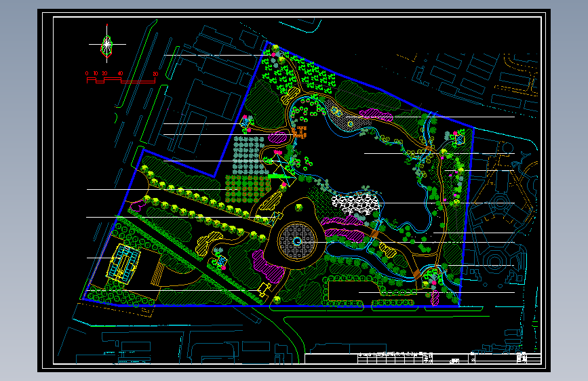The width and height of the screenshot is (588, 381).
Task: Select the title block table at bottom
Action: click(423, 359)
